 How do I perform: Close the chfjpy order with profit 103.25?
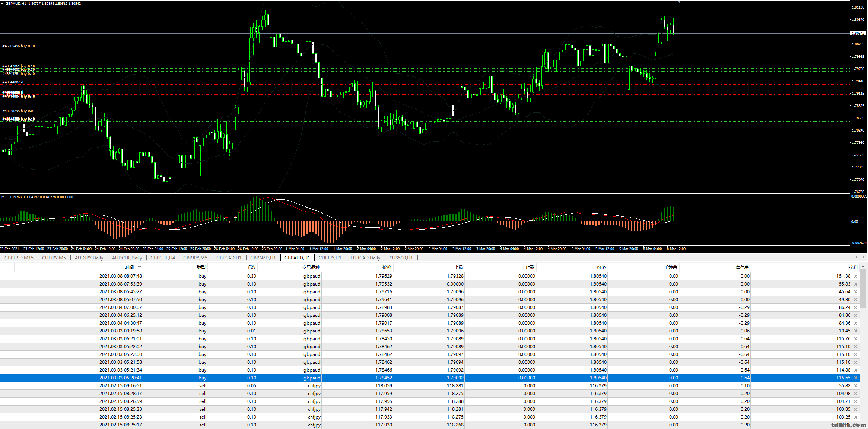(x=856, y=417)
